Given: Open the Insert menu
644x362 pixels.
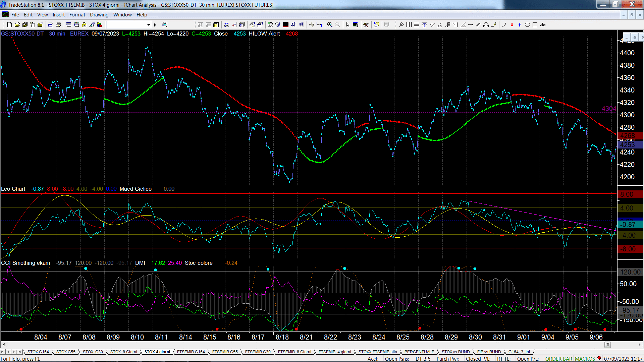Looking at the screenshot, I should (x=59, y=15).
